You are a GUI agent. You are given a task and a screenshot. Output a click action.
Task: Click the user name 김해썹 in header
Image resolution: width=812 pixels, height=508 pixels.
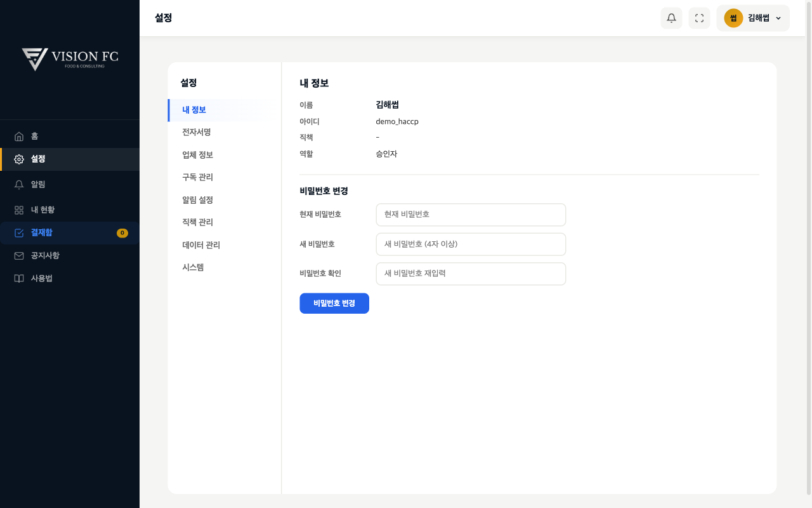point(759,18)
